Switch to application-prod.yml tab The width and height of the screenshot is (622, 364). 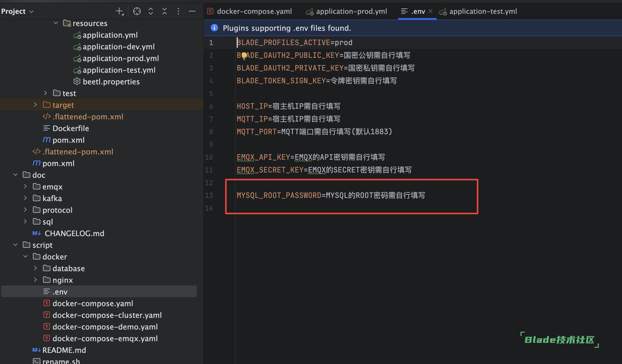(351, 11)
